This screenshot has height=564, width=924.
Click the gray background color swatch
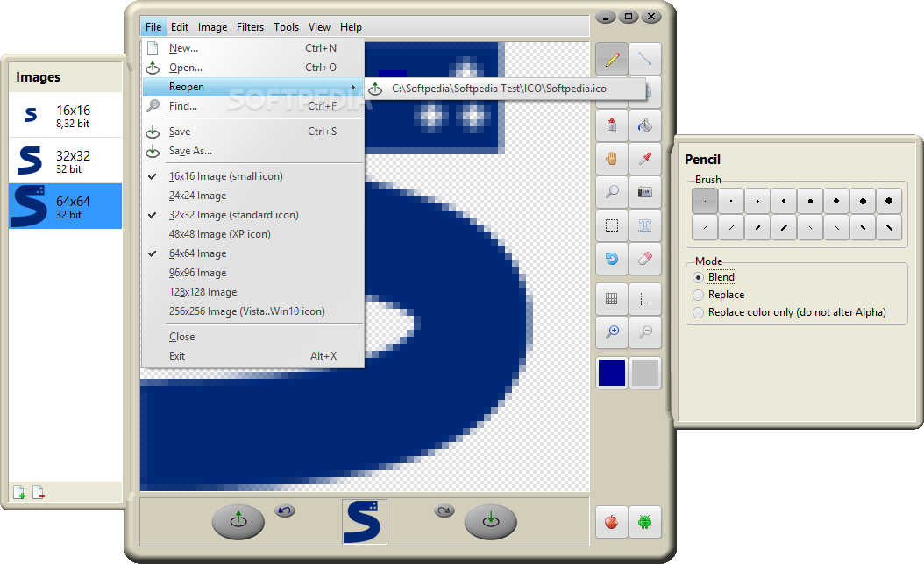(x=644, y=373)
